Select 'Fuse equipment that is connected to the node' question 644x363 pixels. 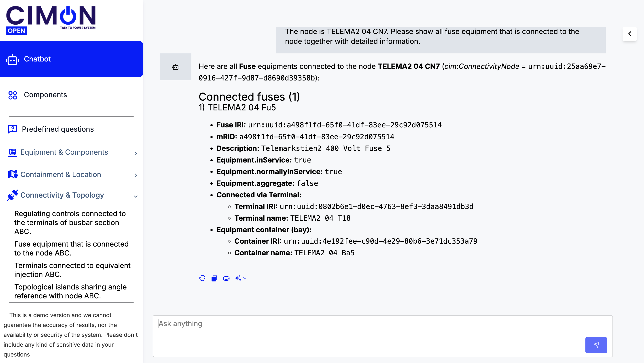pos(72,248)
